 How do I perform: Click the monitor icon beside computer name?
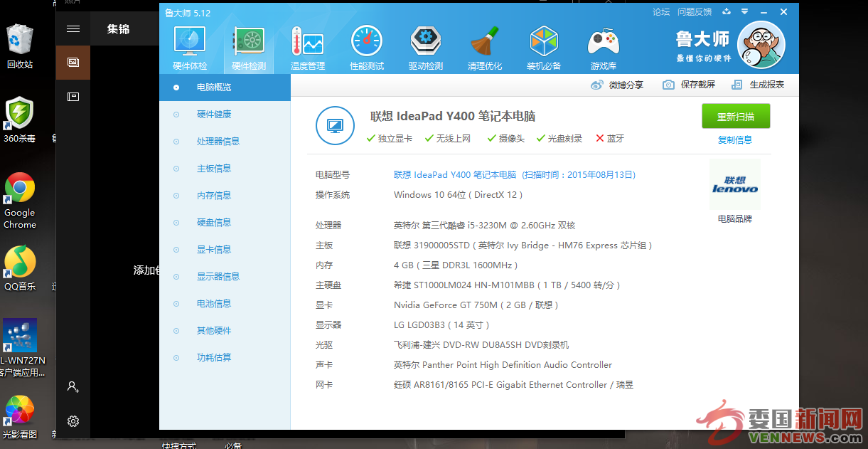[x=335, y=126]
